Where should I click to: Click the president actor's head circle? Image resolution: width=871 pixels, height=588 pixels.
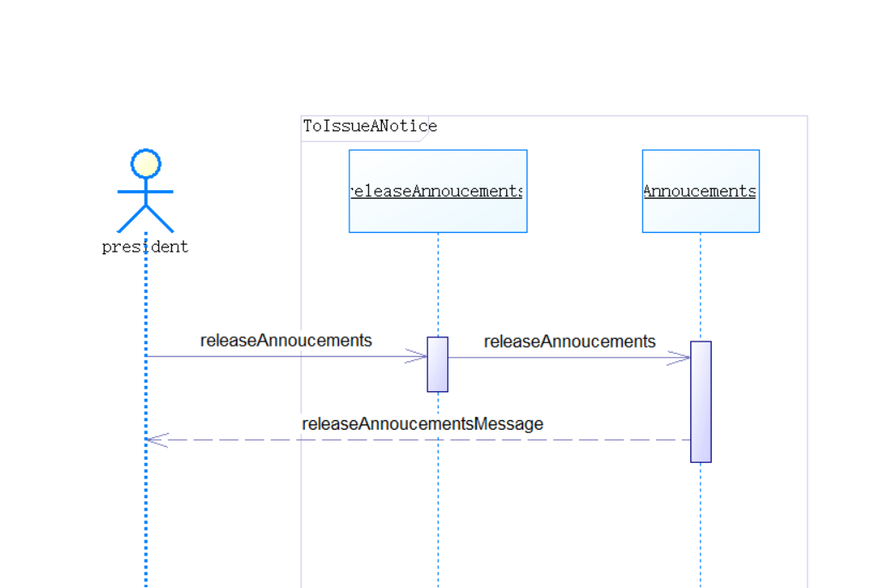pyautogui.click(x=146, y=163)
